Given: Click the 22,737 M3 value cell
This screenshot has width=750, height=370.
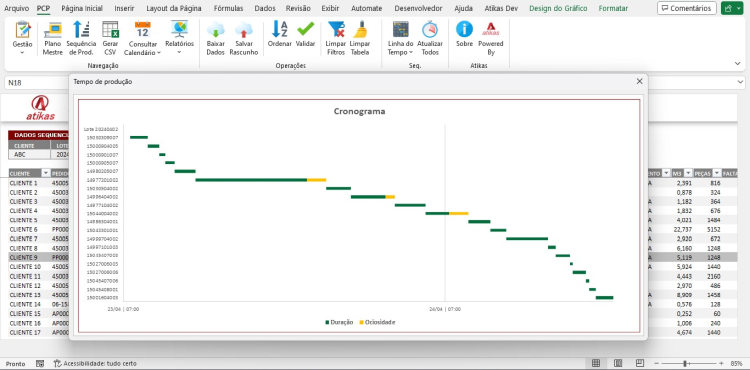Looking at the screenshot, I should pyautogui.click(x=683, y=229).
